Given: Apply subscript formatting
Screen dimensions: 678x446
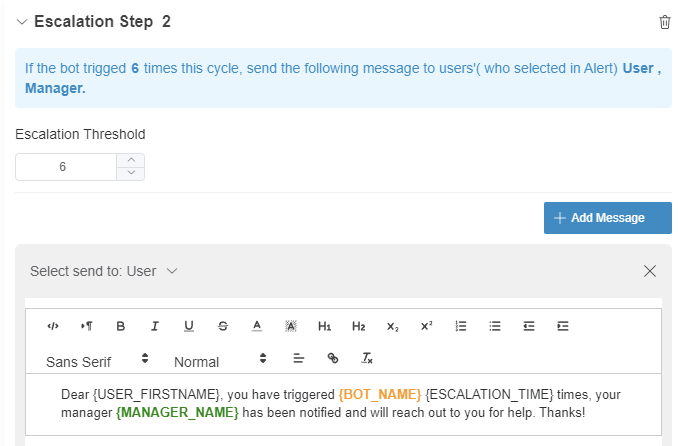Looking at the screenshot, I should (x=392, y=326).
